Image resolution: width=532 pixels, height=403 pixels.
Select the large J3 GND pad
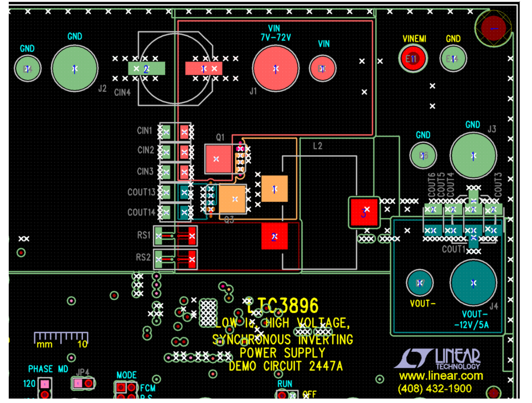click(473, 156)
